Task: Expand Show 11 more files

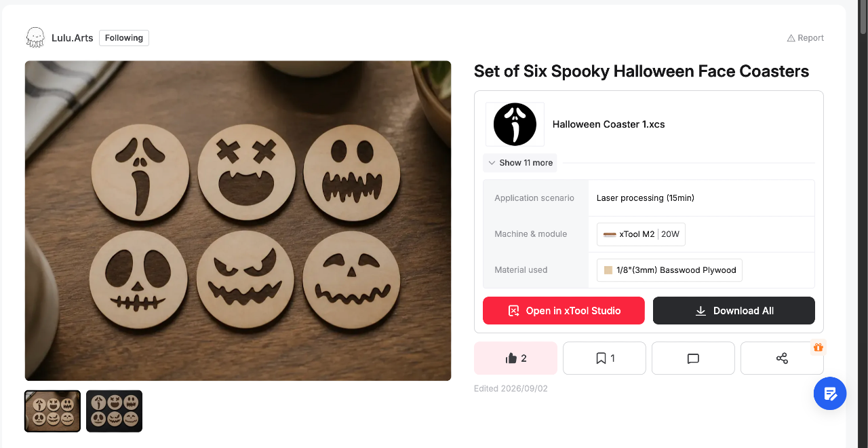Action: point(520,163)
